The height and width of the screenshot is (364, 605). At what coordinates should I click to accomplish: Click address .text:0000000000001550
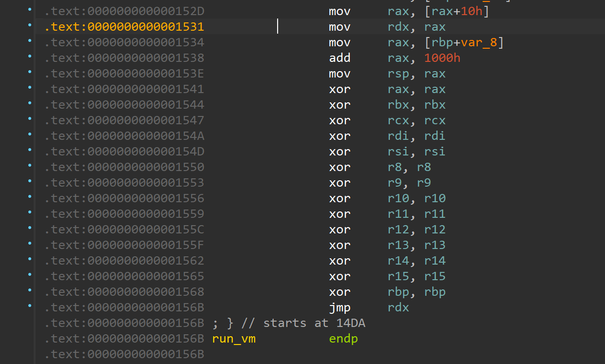coord(124,167)
